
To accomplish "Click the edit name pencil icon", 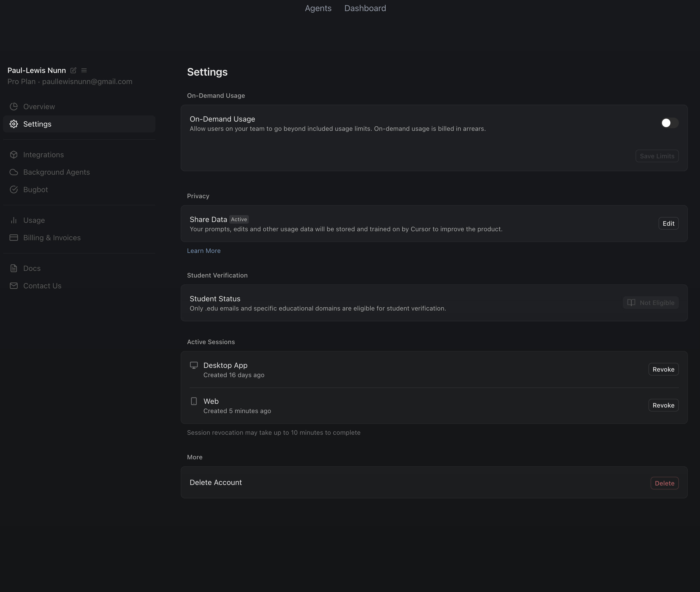I will click(73, 71).
